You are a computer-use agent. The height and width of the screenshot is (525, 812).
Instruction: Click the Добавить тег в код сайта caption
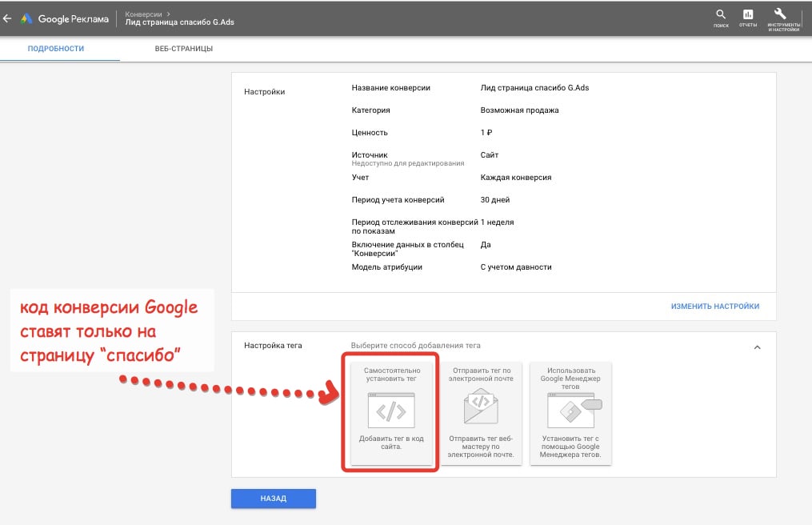pos(391,443)
